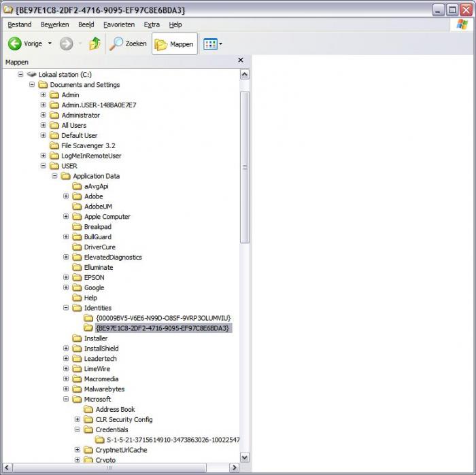Image resolution: width=476 pixels, height=475 pixels.
Task: Open Zoeken search
Action: coord(128,43)
